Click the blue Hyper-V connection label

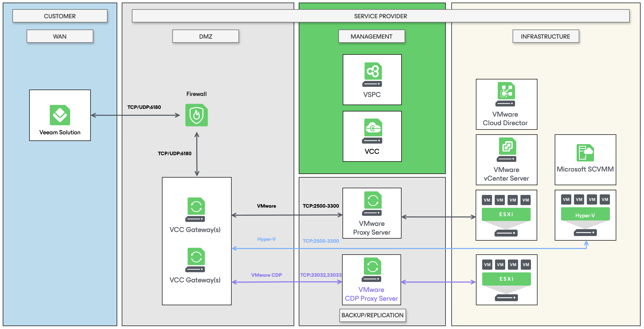[267, 239]
